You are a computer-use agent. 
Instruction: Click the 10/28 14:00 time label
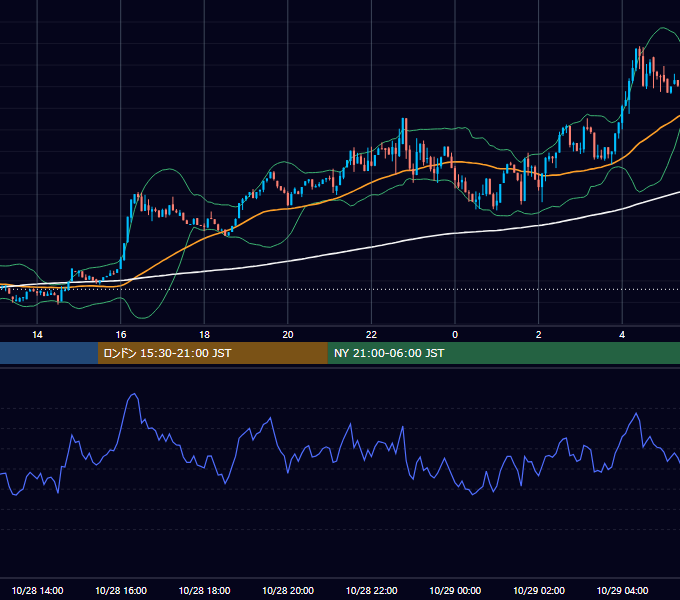(x=37, y=590)
